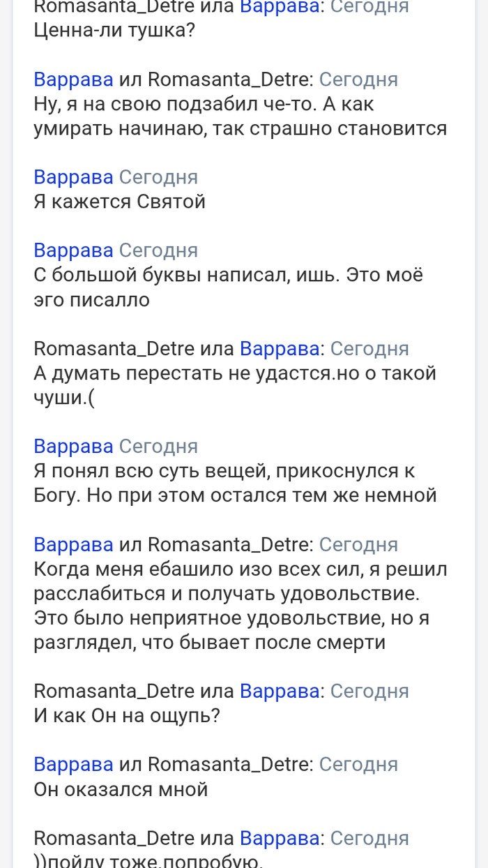Click the message "Он оказался мной"
This screenshot has height=868, width=488.
coord(121,789)
